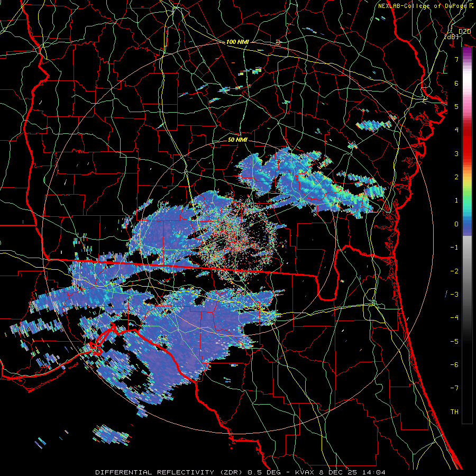Click the '50 NMI' range ring label
The image size is (476, 476).
pyautogui.click(x=237, y=140)
